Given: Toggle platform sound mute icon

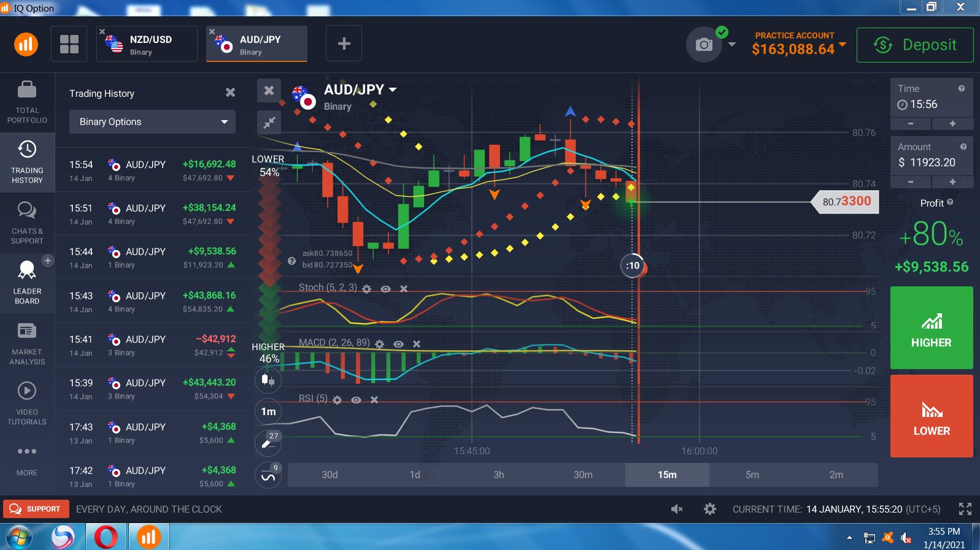Looking at the screenshot, I should [x=677, y=509].
